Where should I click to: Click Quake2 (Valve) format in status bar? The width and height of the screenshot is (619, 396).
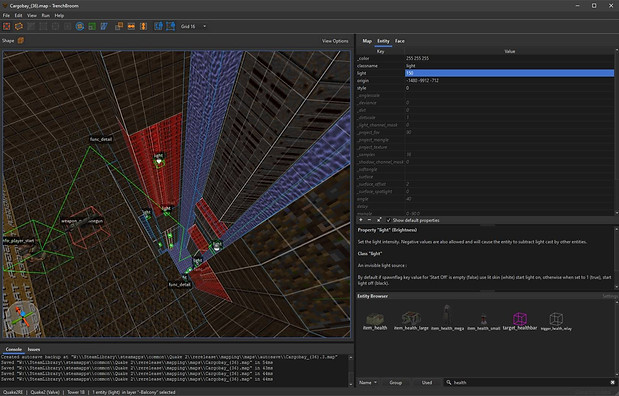[45, 392]
